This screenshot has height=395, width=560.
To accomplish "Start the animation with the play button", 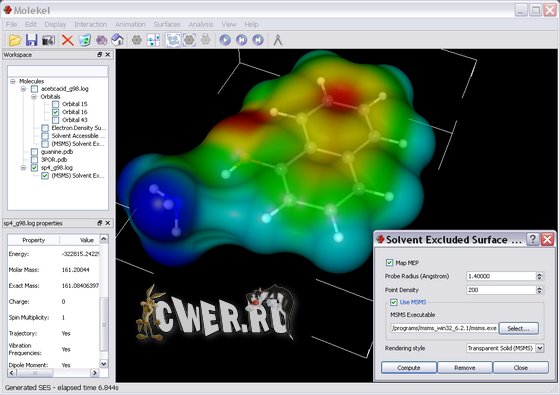I will (x=225, y=40).
